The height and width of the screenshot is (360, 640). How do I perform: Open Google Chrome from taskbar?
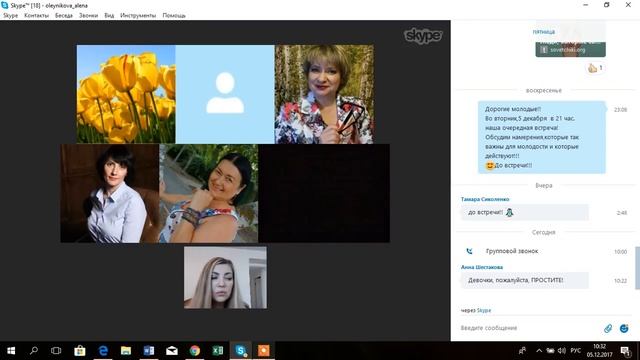point(195,351)
